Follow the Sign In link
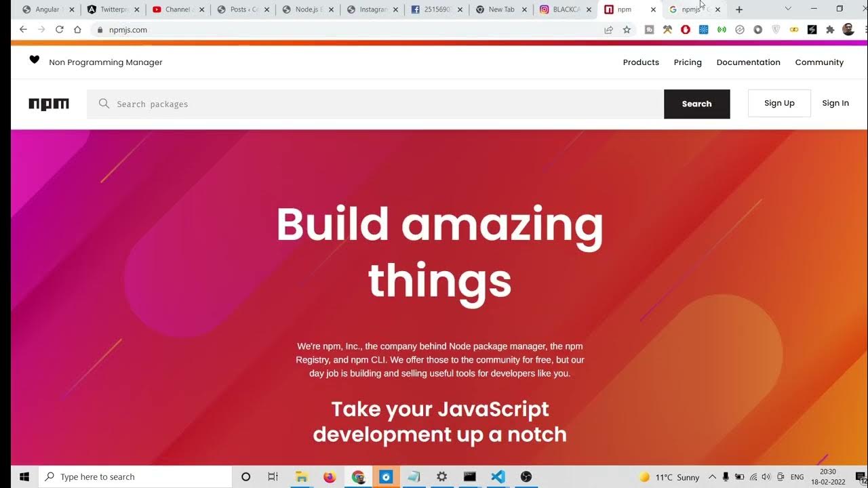This screenshot has height=488, width=868. [835, 103]
